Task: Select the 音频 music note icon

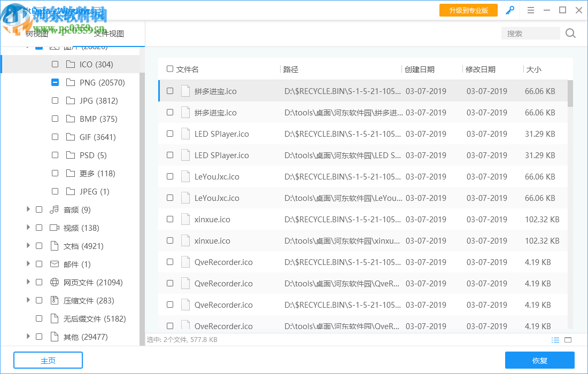Action: point(53,209)
